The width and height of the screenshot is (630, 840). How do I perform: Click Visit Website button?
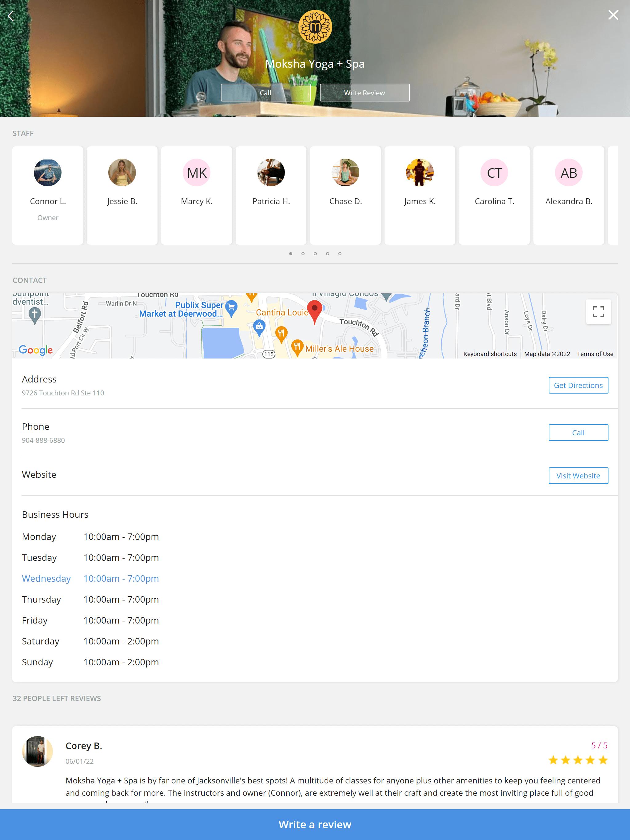click(578, 476)
